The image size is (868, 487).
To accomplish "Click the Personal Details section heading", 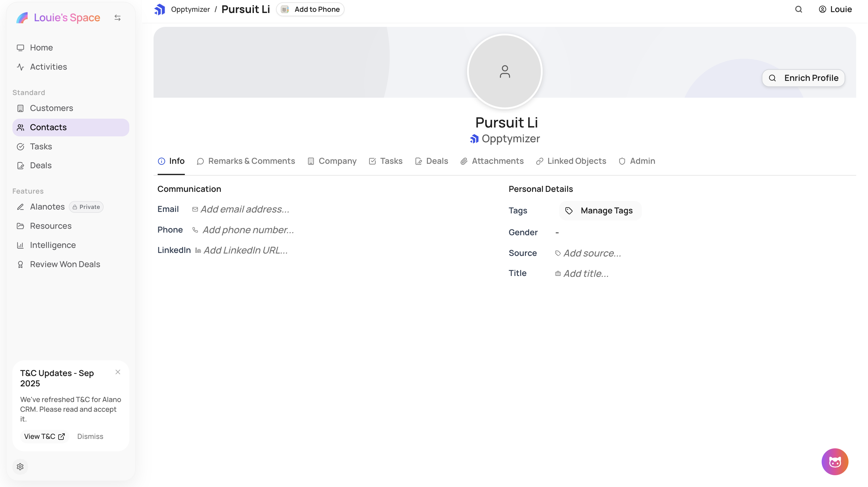I will tap(541, 189).
